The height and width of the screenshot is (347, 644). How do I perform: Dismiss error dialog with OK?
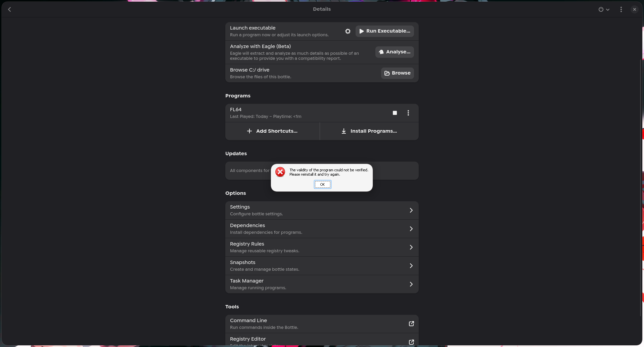pos(322,184)
